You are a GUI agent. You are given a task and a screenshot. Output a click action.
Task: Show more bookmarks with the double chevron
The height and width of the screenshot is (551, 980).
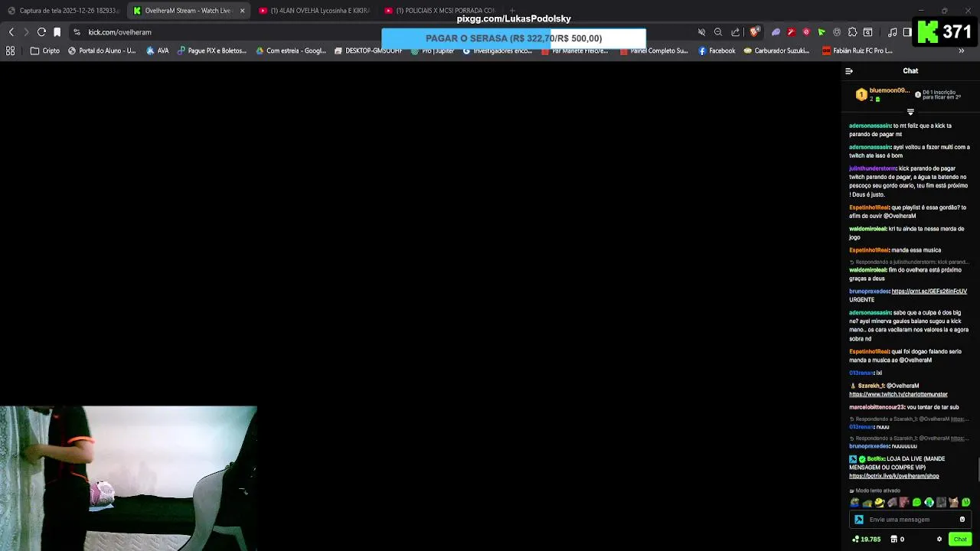pyautogui.click(x=962, y=51)
